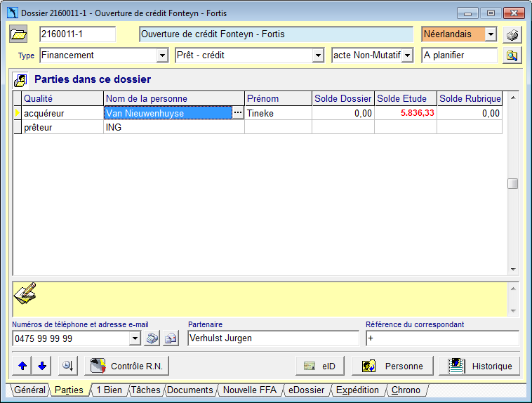
Task: Open the Nouvelle FFA tab
Action: (x=250, y=390)
